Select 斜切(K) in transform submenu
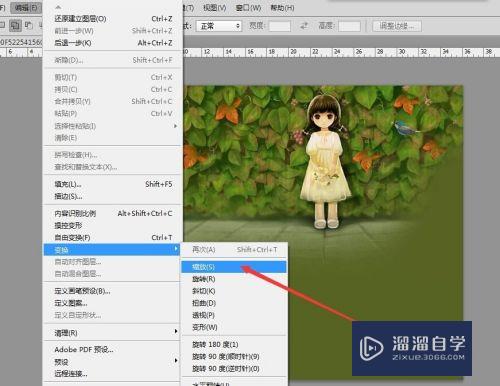 [x=234, y=291]
